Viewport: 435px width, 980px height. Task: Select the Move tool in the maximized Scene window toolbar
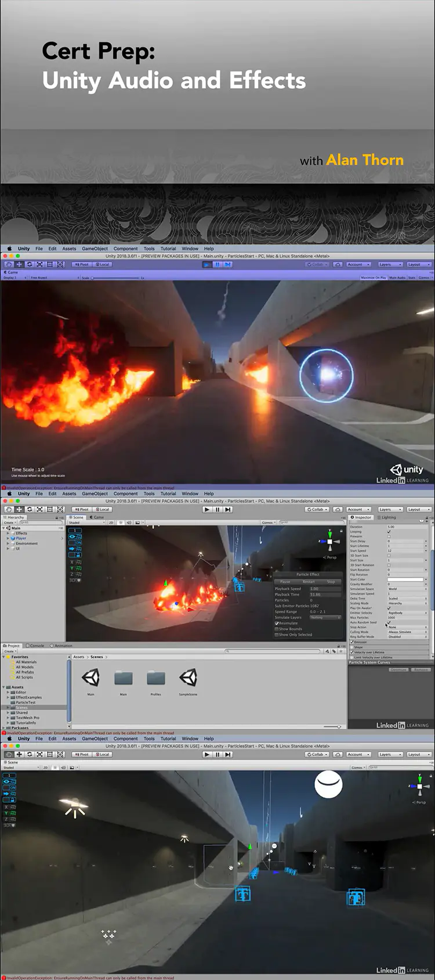(19, 754)
